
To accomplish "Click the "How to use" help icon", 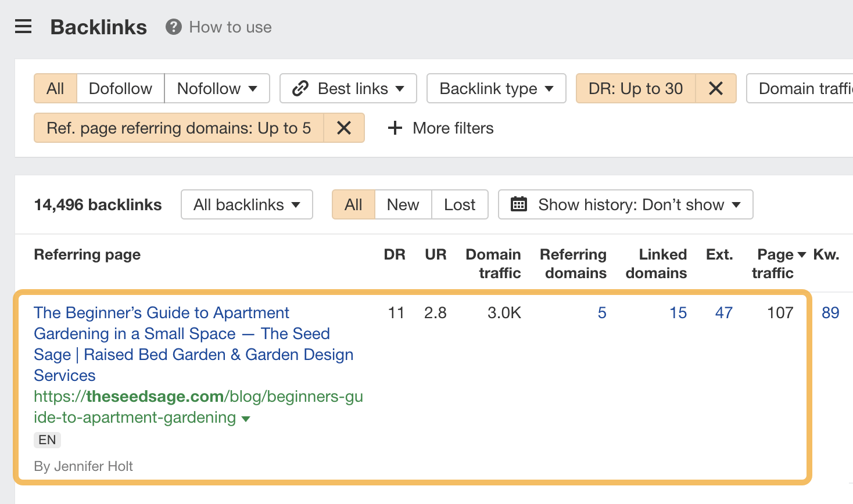I will (x=173, y=27).
